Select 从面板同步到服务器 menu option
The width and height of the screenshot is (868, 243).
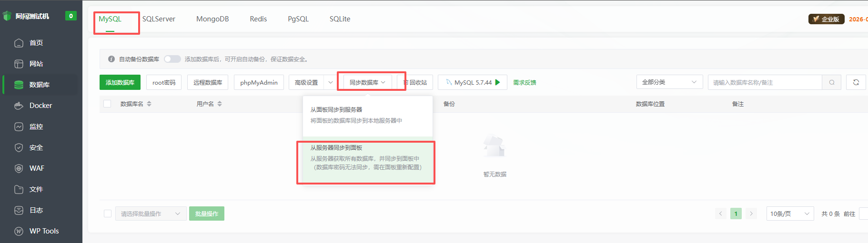368,115
